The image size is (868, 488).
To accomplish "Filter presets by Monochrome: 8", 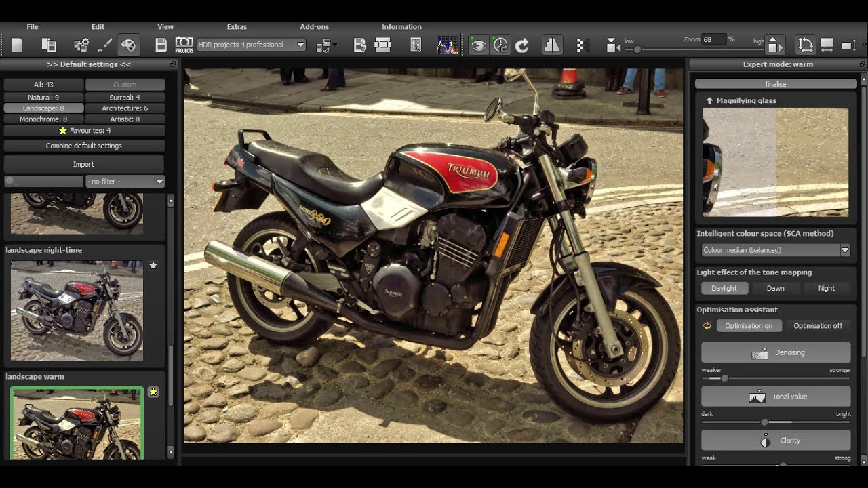I will coord(44,119).
